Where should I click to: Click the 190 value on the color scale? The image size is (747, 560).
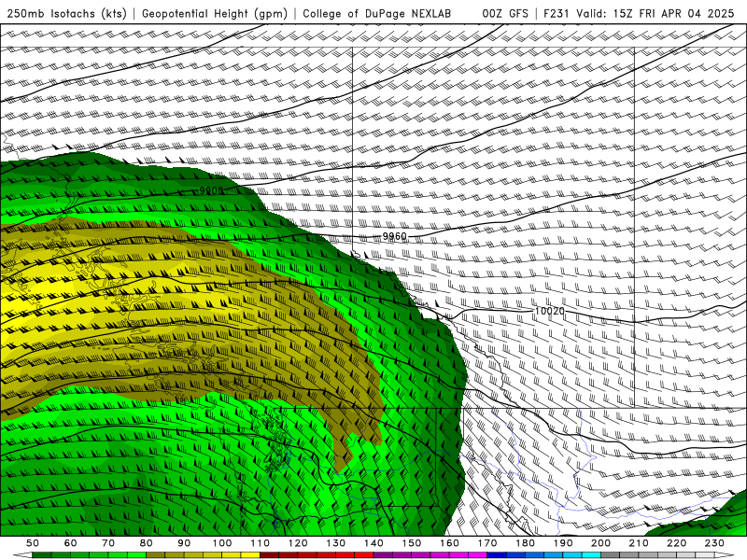[x=563, y=543]
